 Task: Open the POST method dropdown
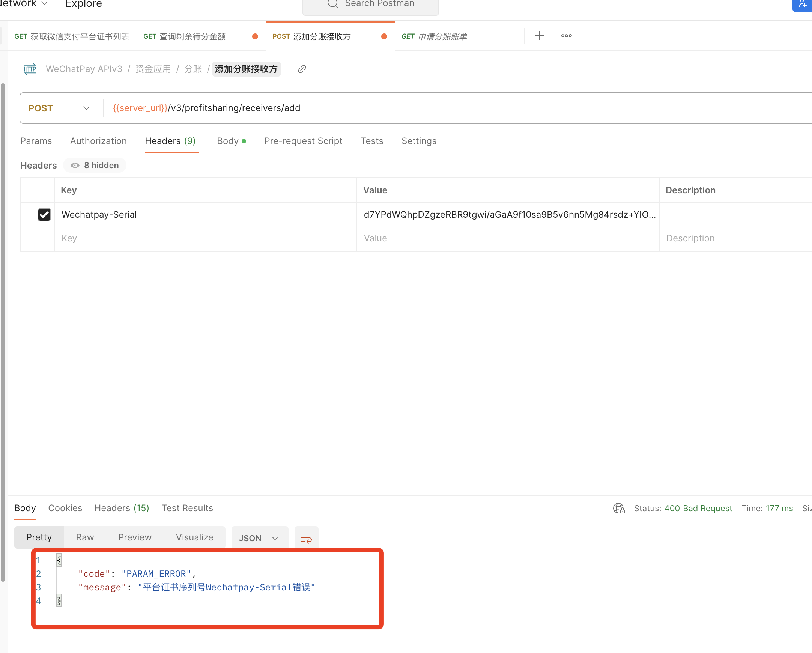(60, 108)
